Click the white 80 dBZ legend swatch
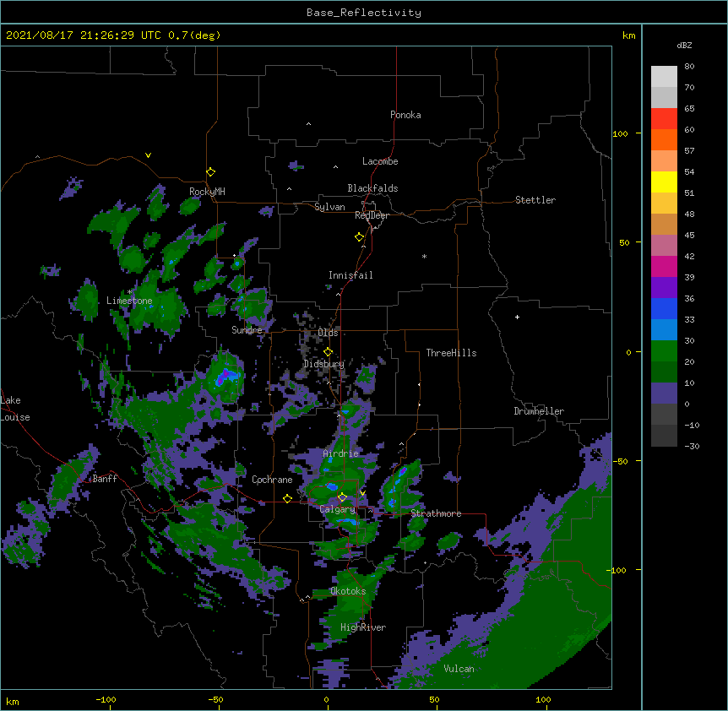This screenshot has width=728, height=711. pos(664,77)
